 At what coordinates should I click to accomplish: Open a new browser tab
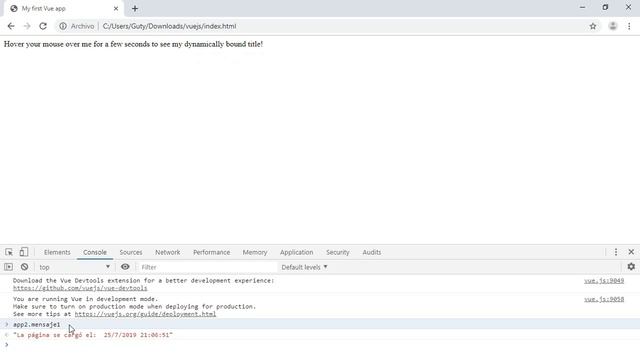(x=135, y=9)
